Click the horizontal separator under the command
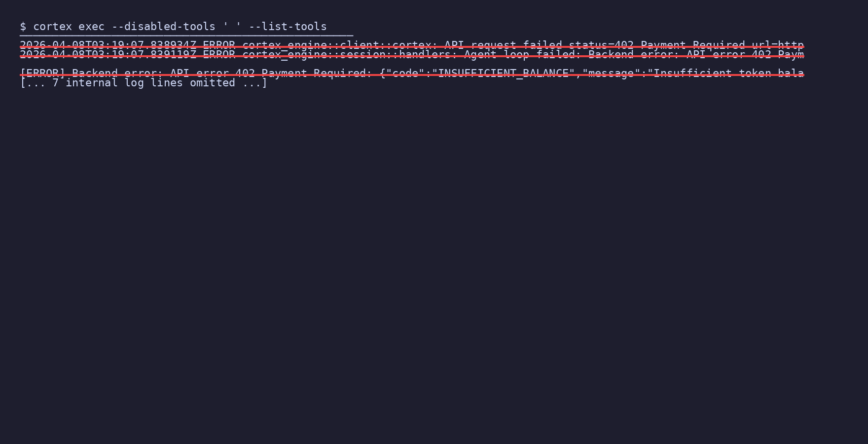The image size is (868, 444). pos(186,36)
